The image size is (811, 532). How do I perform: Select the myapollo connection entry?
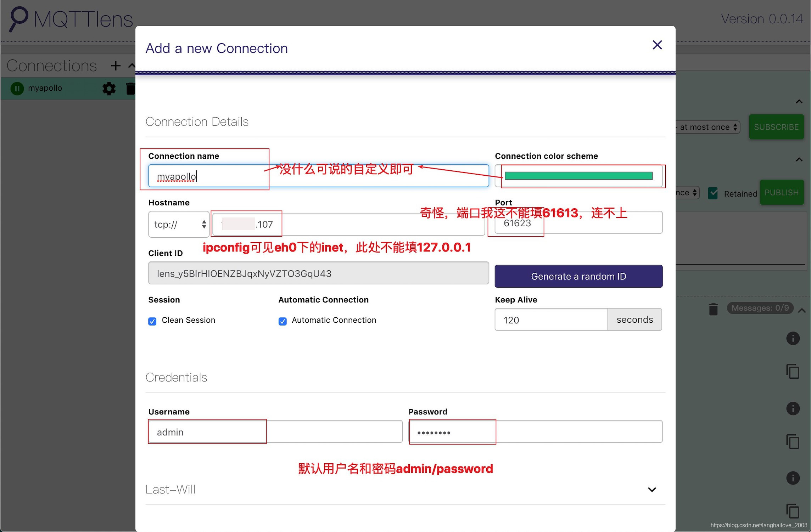click(x=68, y=89)
